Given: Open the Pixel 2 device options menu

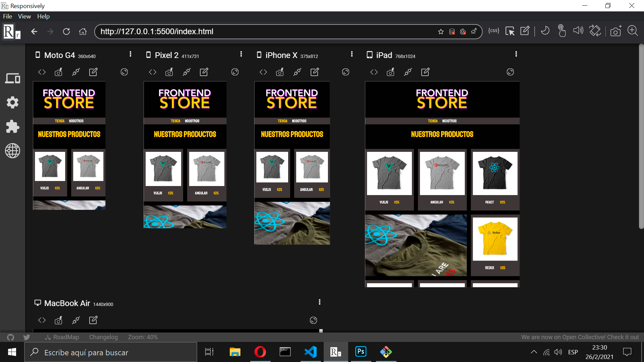Looking at the screenshot, I should [x=241, y=54].
